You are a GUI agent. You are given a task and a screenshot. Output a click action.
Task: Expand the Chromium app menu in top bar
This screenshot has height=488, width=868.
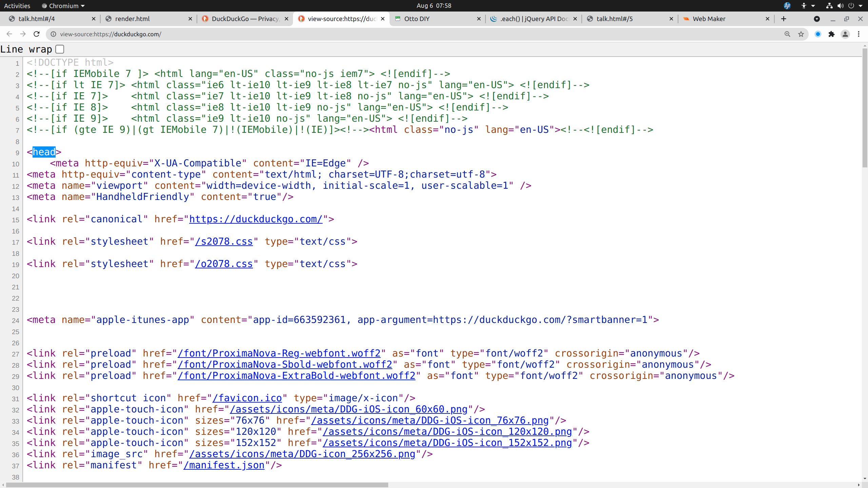pos(63,6)
